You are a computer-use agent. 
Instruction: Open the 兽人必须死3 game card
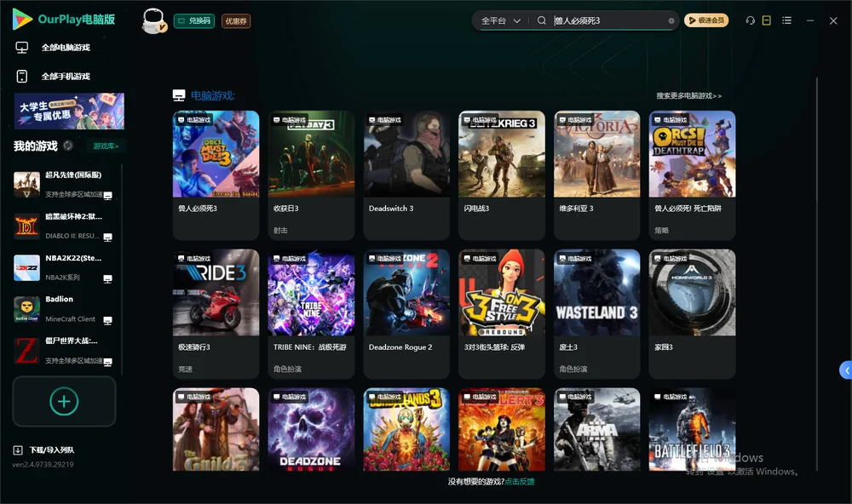(216, 175)
